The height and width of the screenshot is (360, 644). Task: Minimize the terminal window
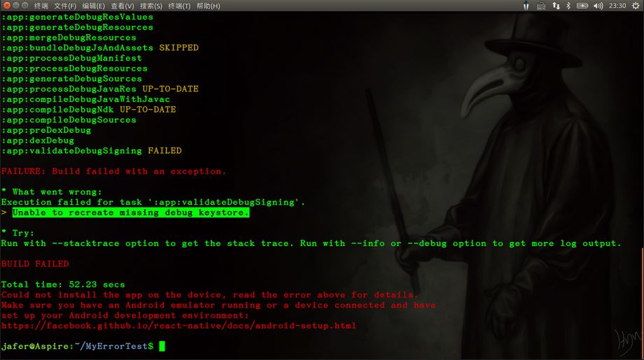click(16, 6)
